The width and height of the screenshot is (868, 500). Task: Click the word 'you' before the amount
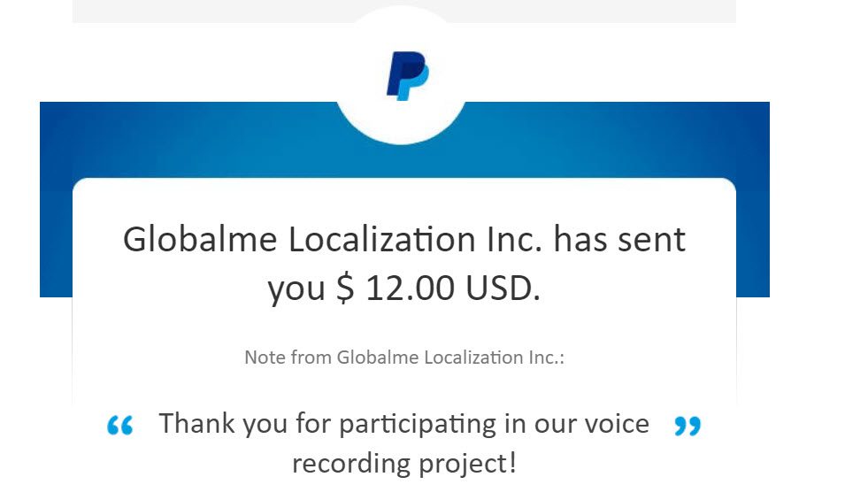(x=296, y=290)
